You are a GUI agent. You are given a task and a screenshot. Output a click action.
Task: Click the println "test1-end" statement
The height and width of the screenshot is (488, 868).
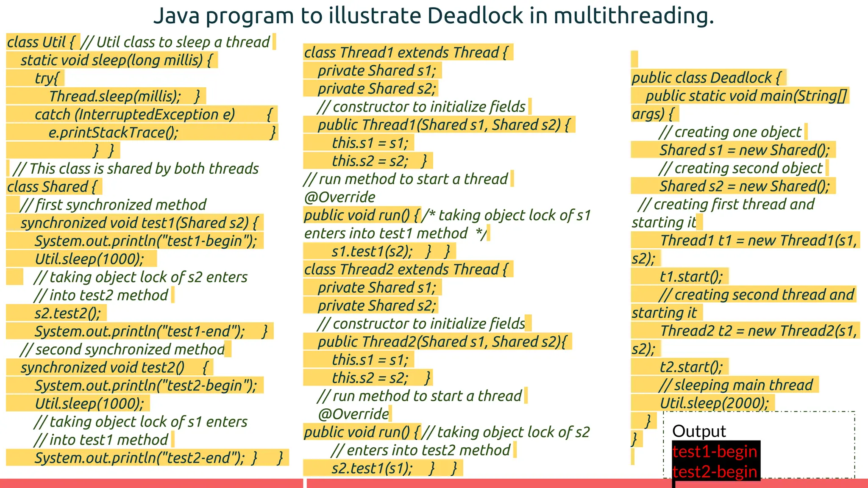click(x=139, y=331)
